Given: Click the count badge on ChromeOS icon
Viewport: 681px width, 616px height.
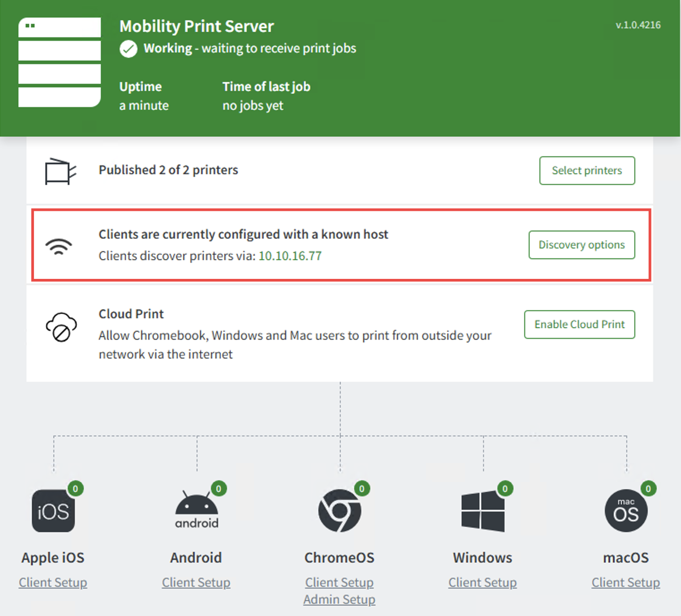Looking at the screenshot, I should [362, 488].
